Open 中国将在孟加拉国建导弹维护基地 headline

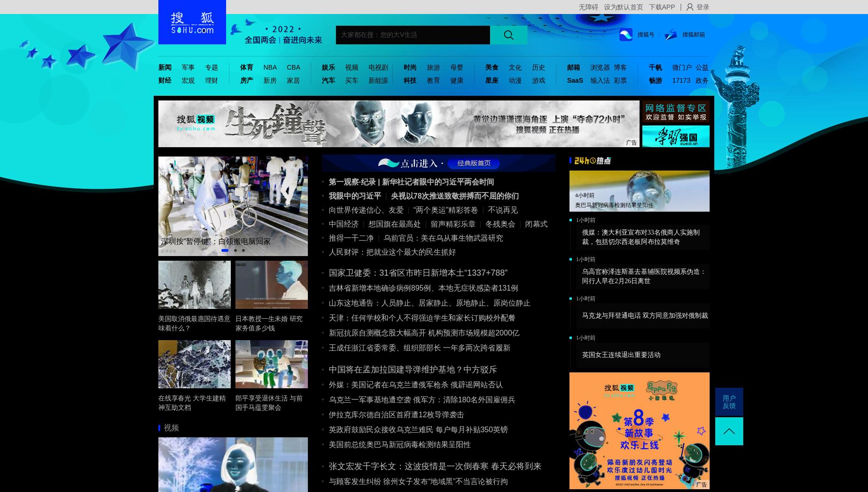(413, 370)
